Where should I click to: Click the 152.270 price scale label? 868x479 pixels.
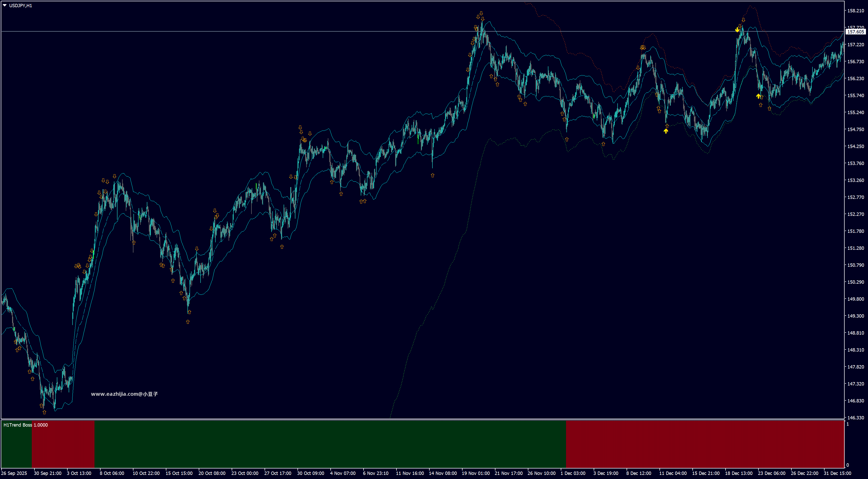pyautogui.click(x=856, y=214)
